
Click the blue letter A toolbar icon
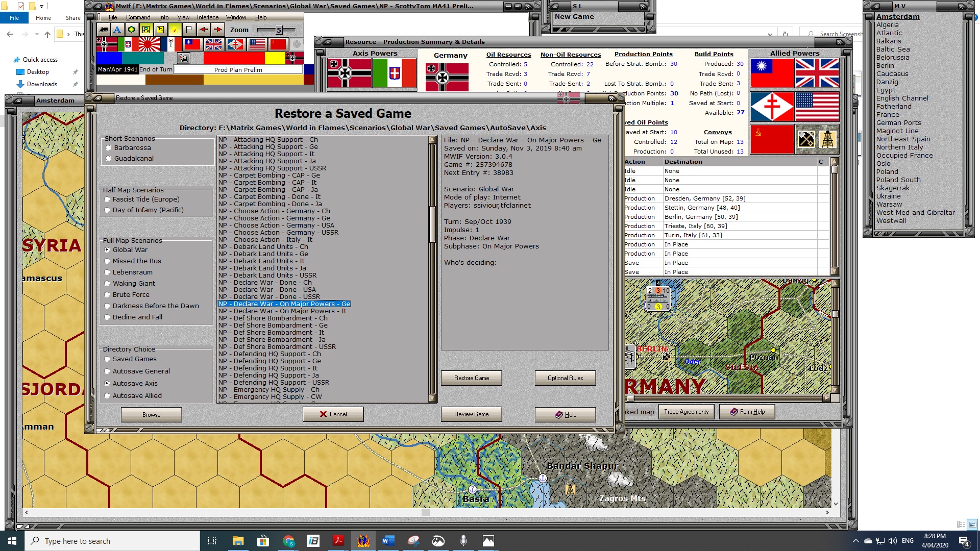117,30
